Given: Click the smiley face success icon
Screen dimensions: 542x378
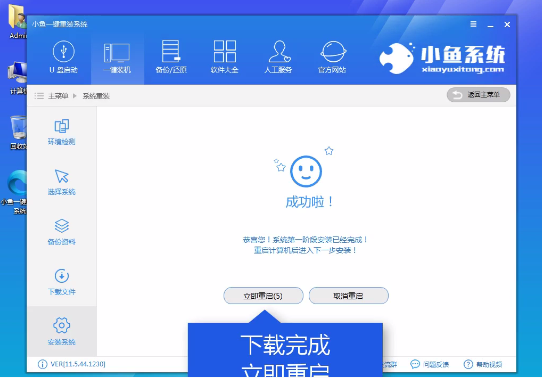Looking at the screenshot, I should click(306, 171).
